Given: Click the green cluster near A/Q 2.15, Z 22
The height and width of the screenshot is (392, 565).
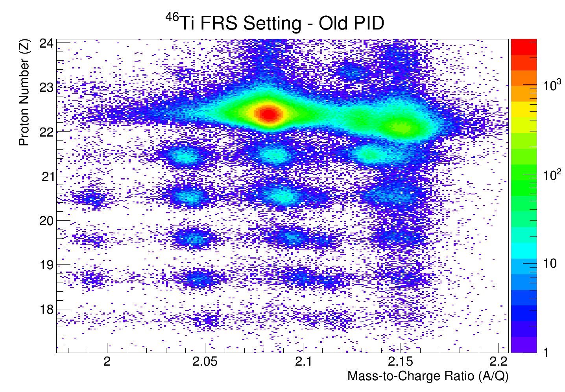Looking at the screenshot, I should (x=401, y=127).
